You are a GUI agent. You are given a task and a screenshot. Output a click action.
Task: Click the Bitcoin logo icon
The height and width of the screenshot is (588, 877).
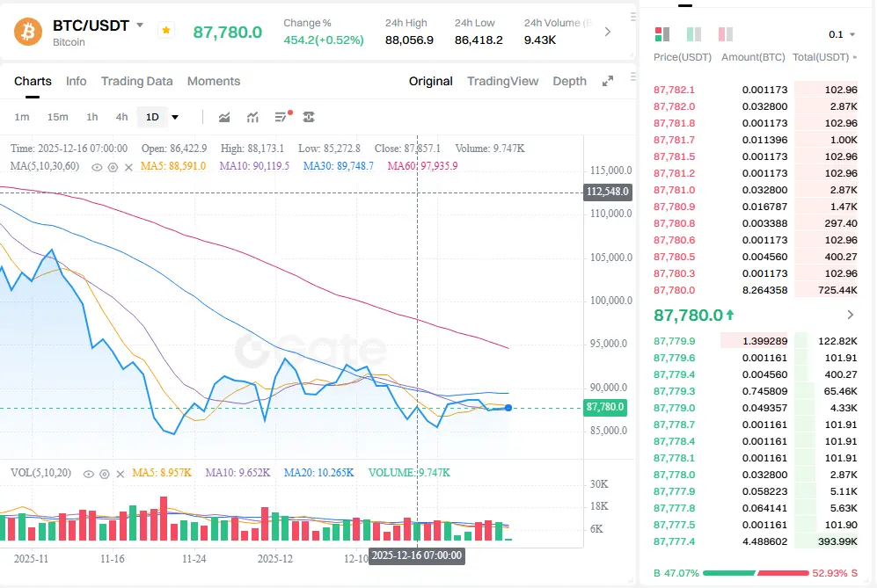[x=28, y=32]
